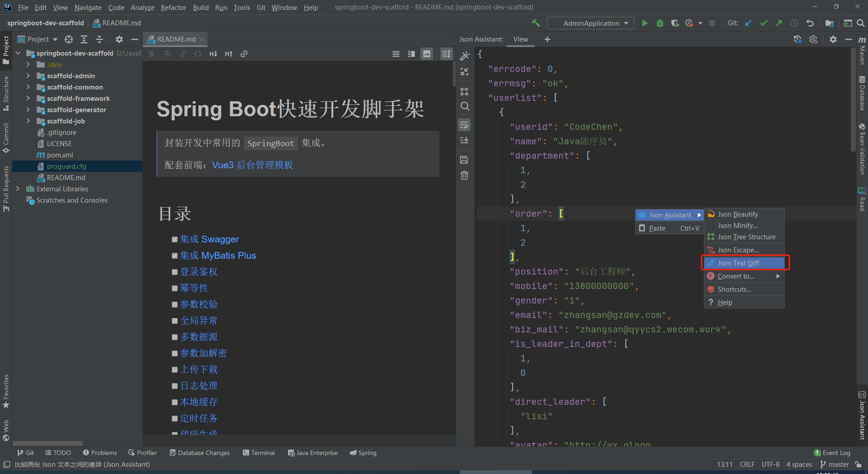Click the Run button in the main toolbar
Image resolution: width=868 pixels, height=474 pixels.
(x=645, y=23)
